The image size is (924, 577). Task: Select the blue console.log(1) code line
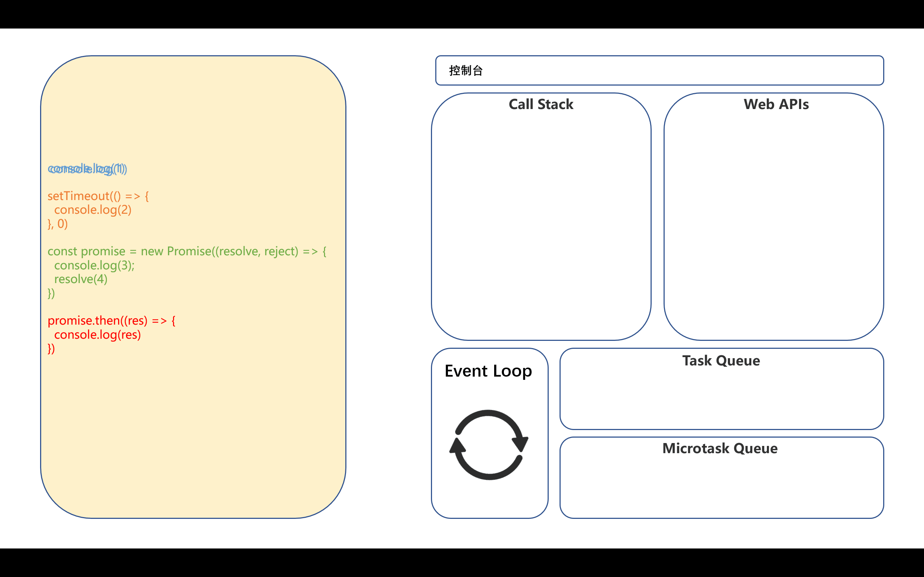(x=87, y=169)
